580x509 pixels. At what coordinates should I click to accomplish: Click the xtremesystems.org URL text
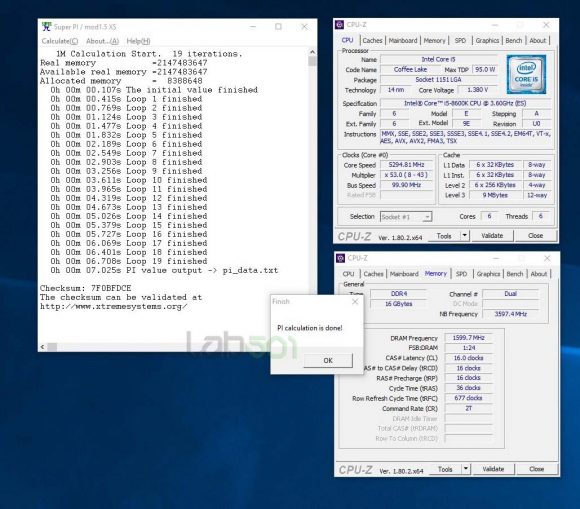[x=113, y=307]
